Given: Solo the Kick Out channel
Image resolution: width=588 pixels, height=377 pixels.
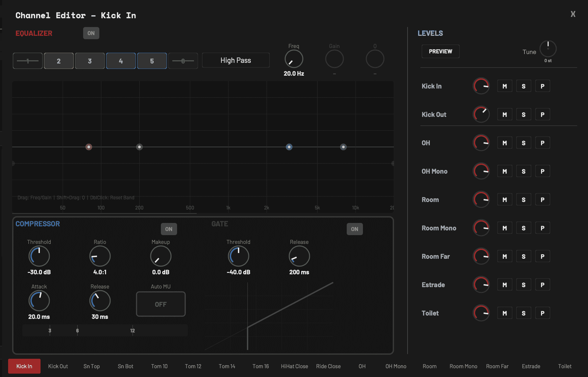Looking at the screenshot, I should pos(523,115).
